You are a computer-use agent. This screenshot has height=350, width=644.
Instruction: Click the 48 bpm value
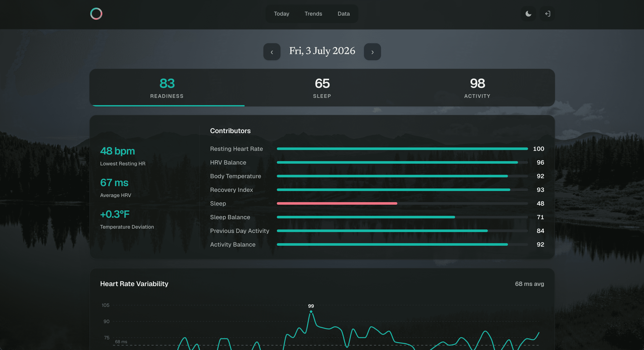pyautogui.click(x=117, y=151)
